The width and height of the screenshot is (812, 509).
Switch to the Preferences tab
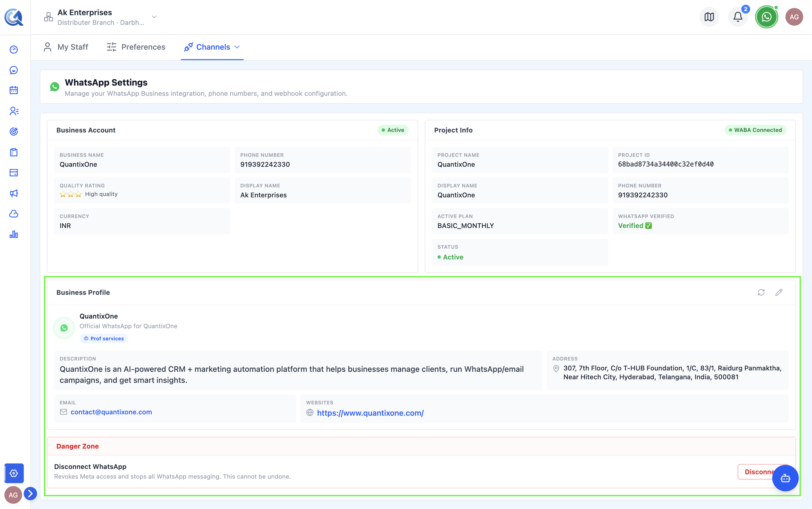click(136, 47)
